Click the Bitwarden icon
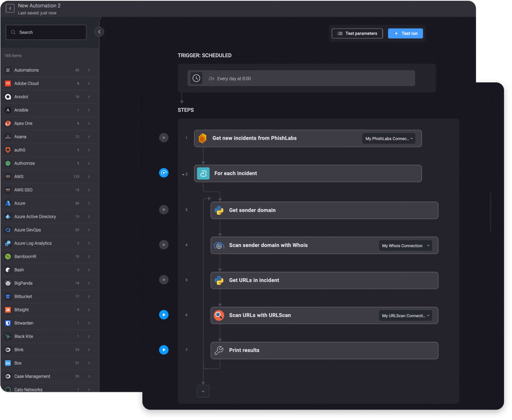Screen dimensions: 512x420 click(8, 323)
